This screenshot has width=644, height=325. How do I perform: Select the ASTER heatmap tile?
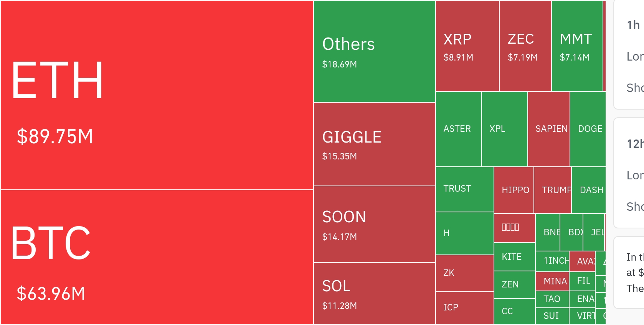[458, 129]
